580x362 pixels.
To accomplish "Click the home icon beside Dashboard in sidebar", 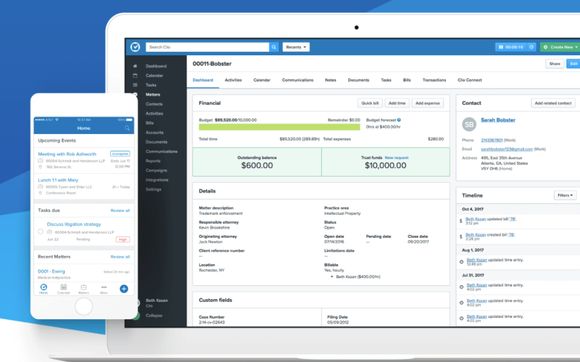I will point(135,66).
